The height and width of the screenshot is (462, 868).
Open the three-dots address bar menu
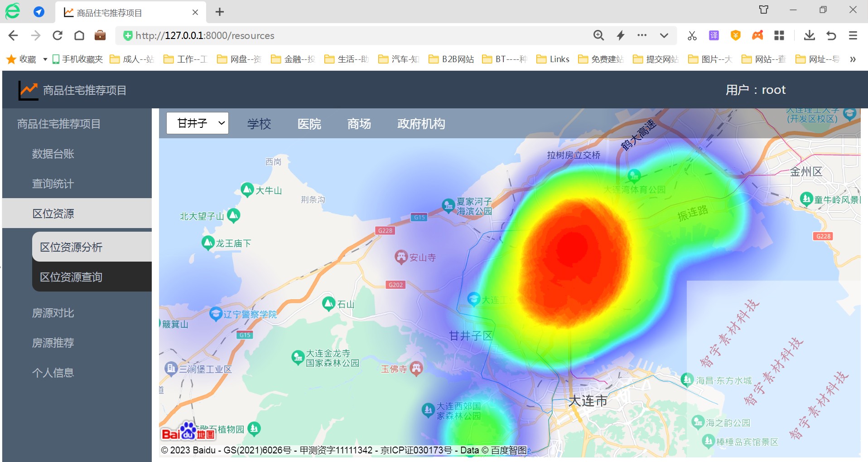pos(642,35)
